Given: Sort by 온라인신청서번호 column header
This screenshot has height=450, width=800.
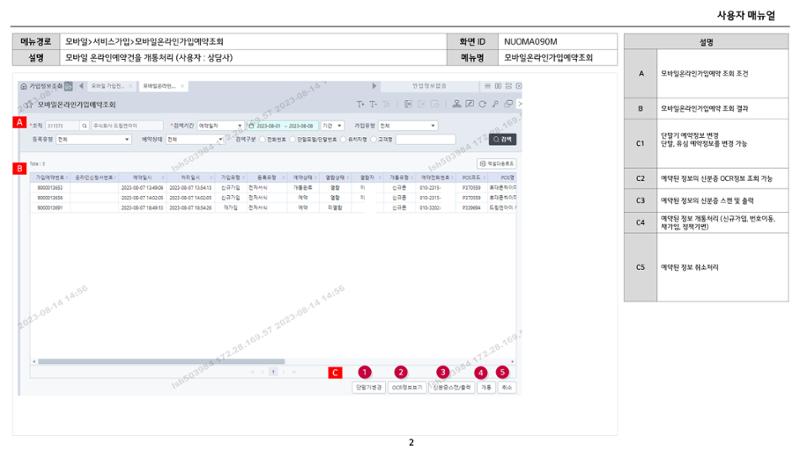Looking at the screenshot, I should point(94,178).
